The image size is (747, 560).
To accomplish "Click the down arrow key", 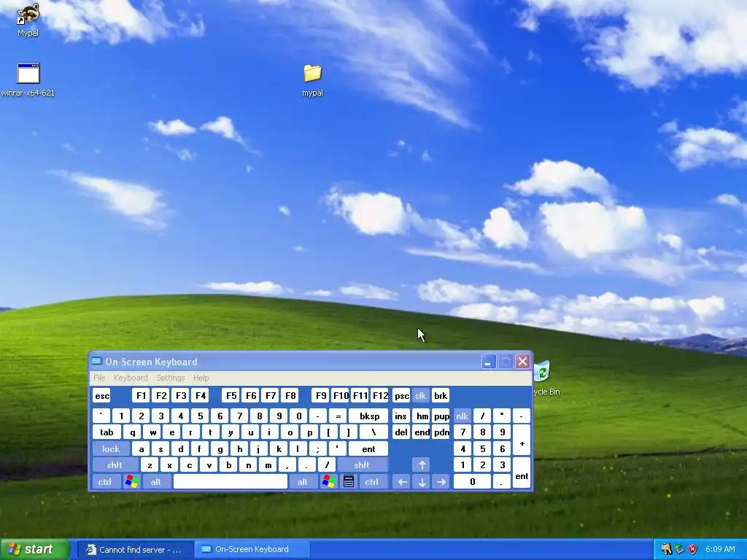I will click(x=422, y=482).
